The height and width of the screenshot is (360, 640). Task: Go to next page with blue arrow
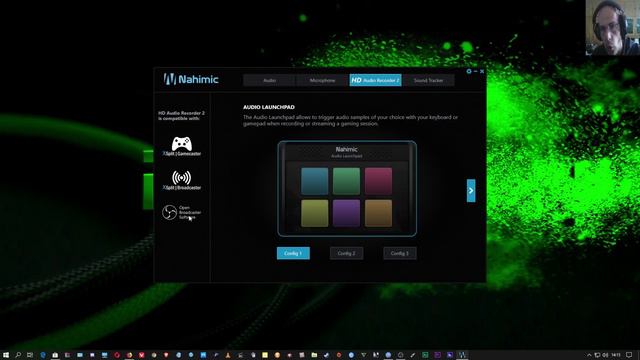point(471,191)
